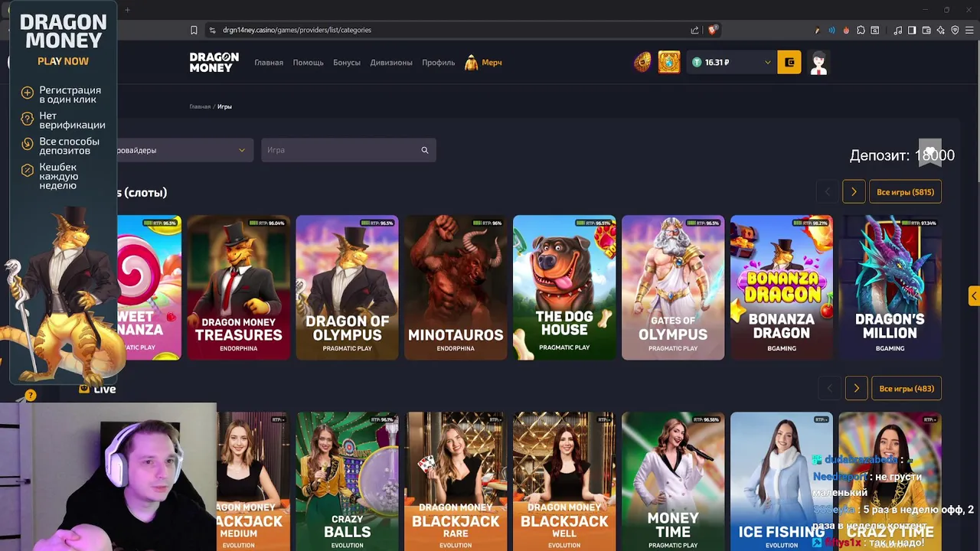Viewport: 980px width, 551px height.
Task: Click the 16.31 ₽ balance text
Action: (x=717, y=63)
